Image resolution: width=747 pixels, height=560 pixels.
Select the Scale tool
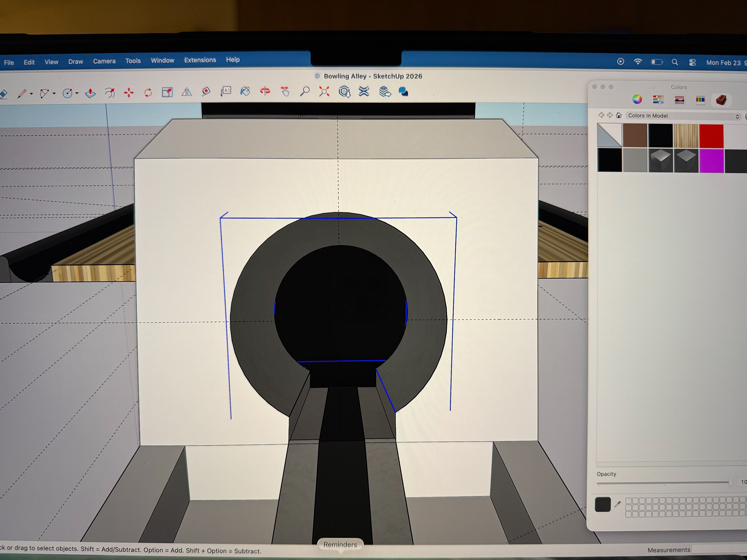pos(167,92)
